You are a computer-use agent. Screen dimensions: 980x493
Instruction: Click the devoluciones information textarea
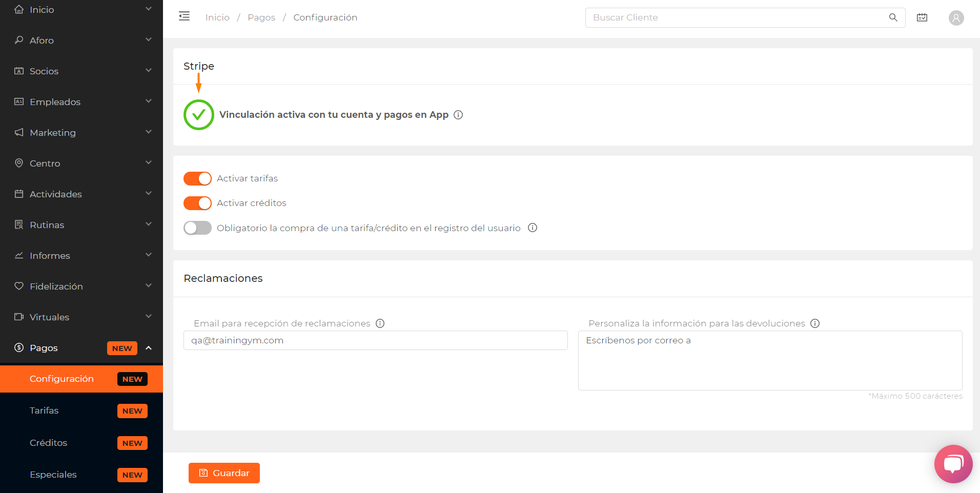pyautogui.click(x=770, y=360)
